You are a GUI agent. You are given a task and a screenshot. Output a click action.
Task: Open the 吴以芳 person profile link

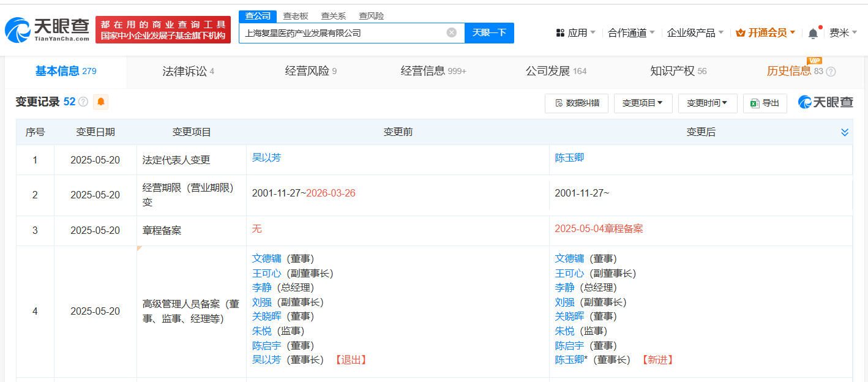point(267,157)
